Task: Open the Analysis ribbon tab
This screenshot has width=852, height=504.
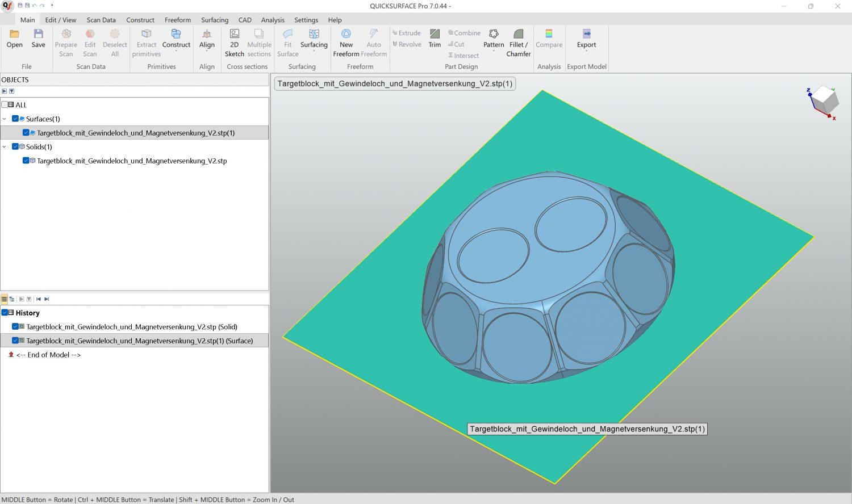Action: coord(273,20)
